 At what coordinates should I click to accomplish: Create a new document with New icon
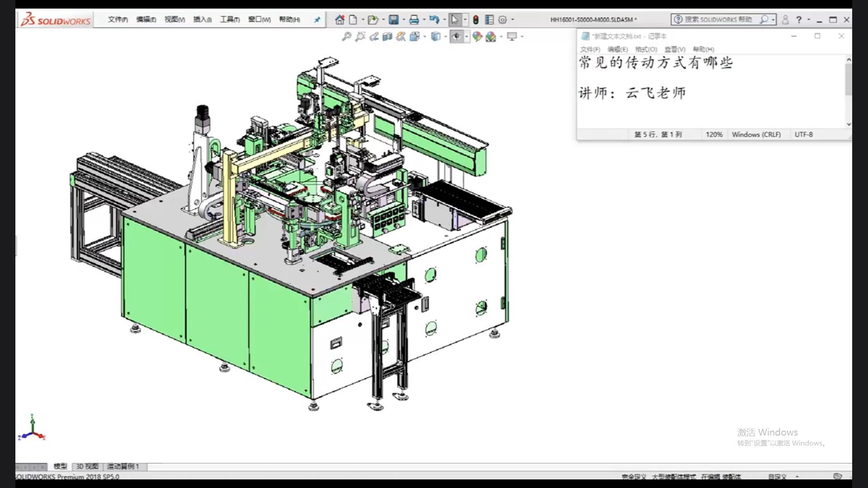[x=353, y=19]
